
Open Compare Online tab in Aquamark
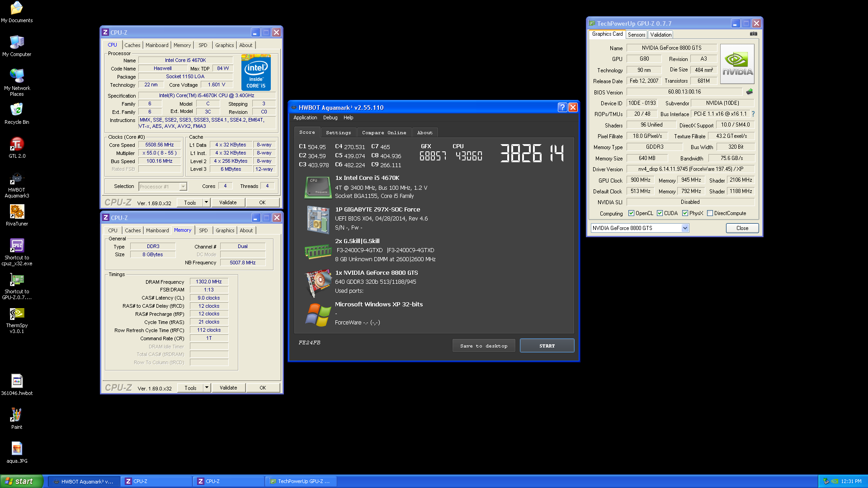tap(384, 132)
